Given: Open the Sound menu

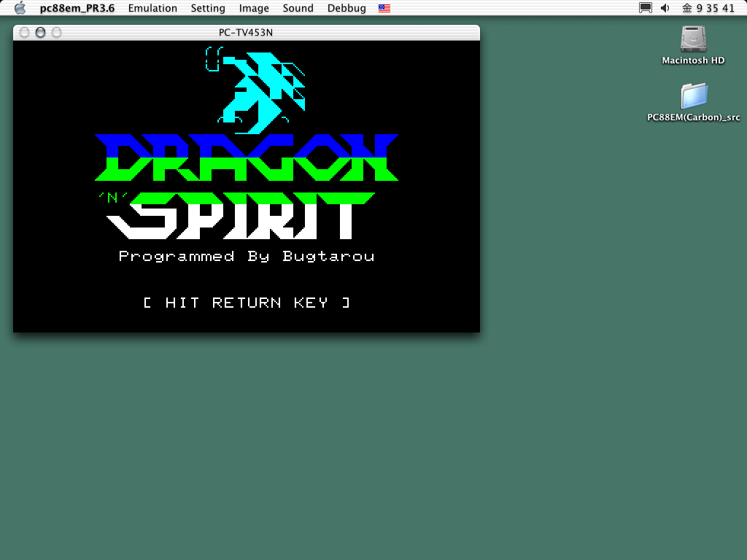Looking at the screenshot, I should click(x=298, y=8).
